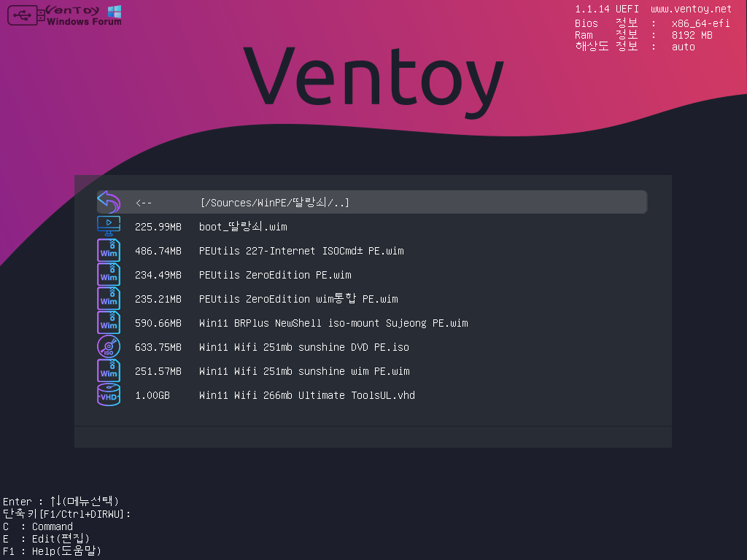Screen dimensions: 747x560
Task: Click the 'Enter : ↑↓(메뉴선택)' hint
Action: (x=61, y=502)
